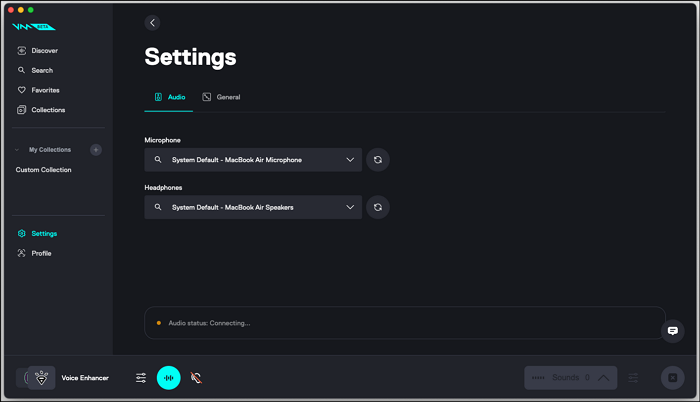This screenshot has height=402, width=700.
Task: Open the Profile page
Action: coord(40,253)
